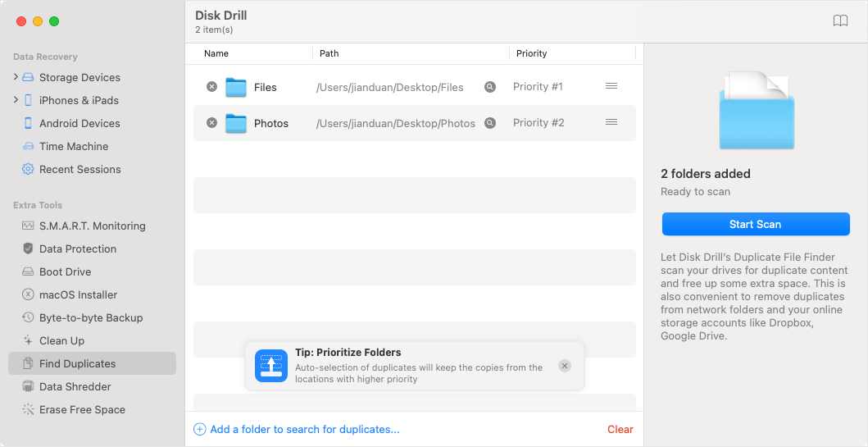Select Android Devices in sidebar
This screenshot has height=447, width=868.
coord(80,124)
